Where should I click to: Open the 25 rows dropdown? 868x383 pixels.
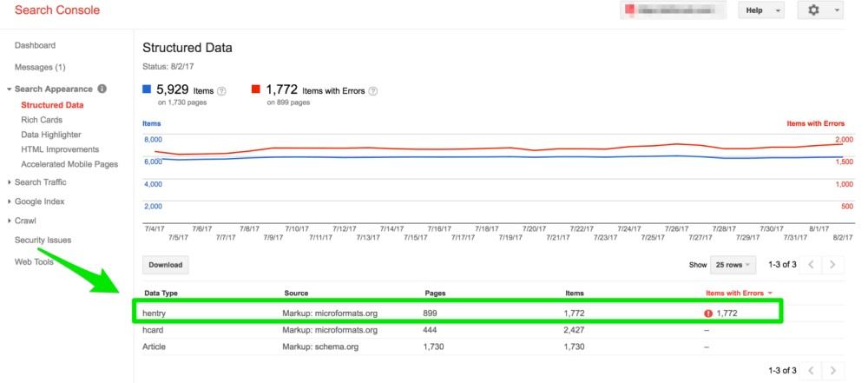(733, 264)
